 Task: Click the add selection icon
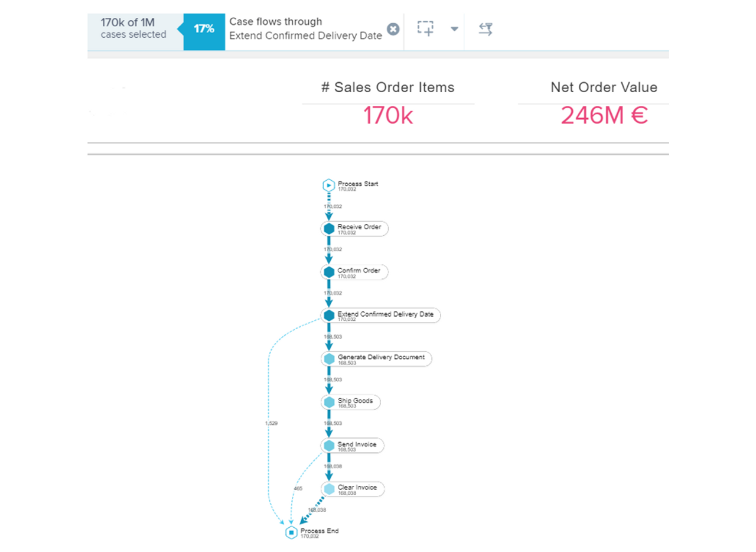425,28
